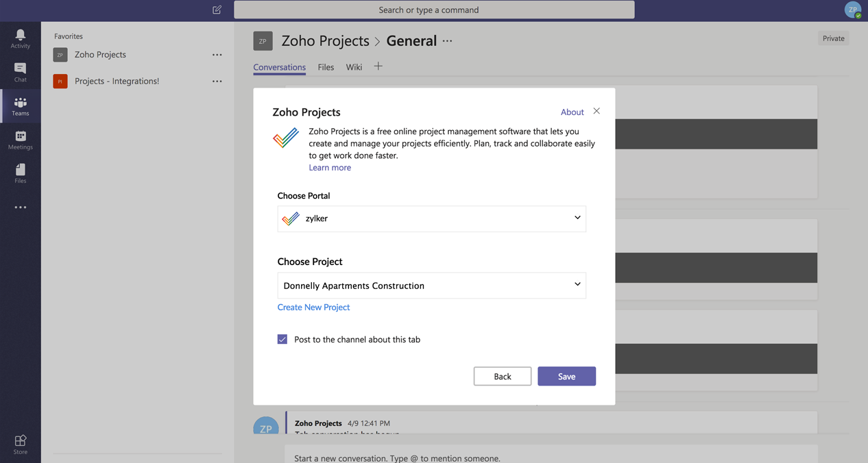
Task: Open more apps ellipsis in sidebar
Action: pyautogui.click(x=21, y=208)
